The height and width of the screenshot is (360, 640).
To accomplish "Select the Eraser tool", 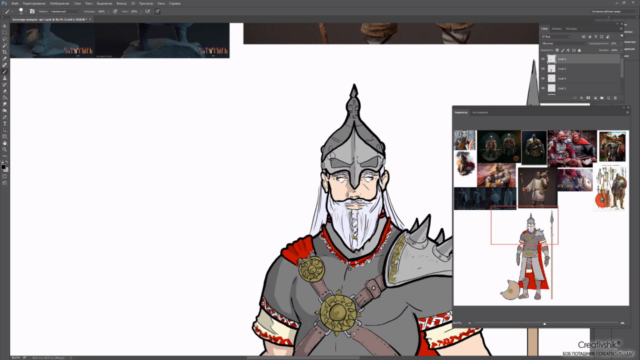I will (x=4, y=91).
